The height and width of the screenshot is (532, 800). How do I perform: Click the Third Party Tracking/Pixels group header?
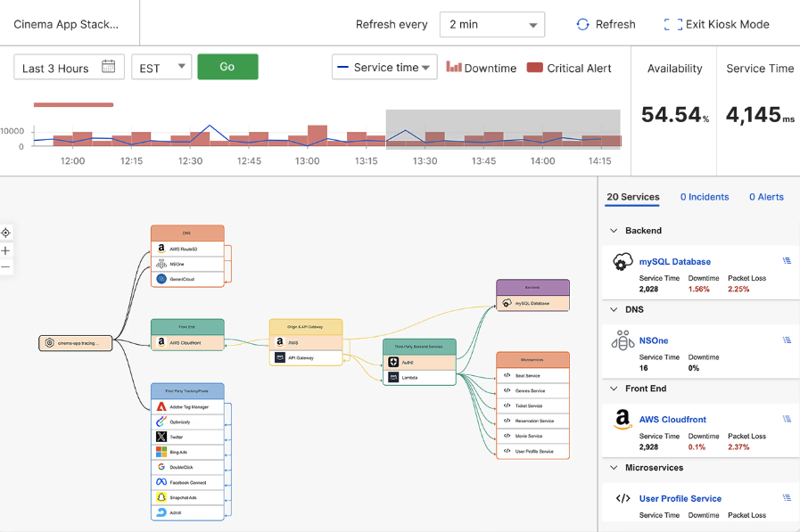[x=187, y=391]
